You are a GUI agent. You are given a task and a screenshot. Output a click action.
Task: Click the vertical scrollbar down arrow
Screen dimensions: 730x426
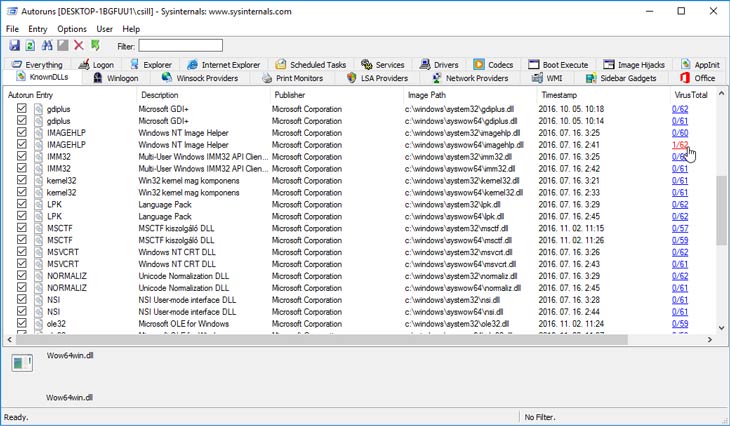point(721,328)
